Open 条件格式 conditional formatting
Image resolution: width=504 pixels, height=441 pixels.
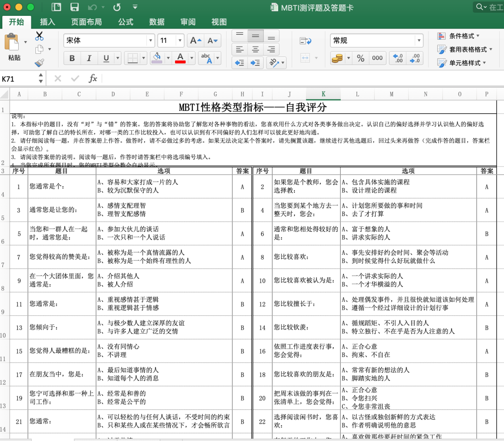coord(458,36)
